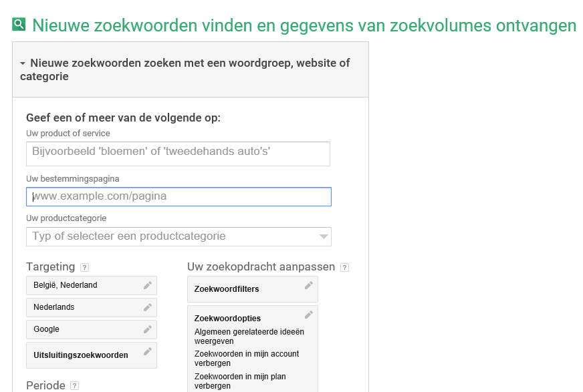Edit Uitsluitingszoekwoorden with pencil icon
This screenshot has height=392, width=583.
(x=148, y=351)
